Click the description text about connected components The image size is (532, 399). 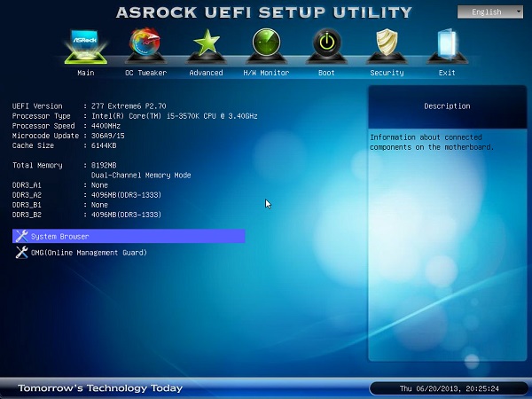[432, 142]
